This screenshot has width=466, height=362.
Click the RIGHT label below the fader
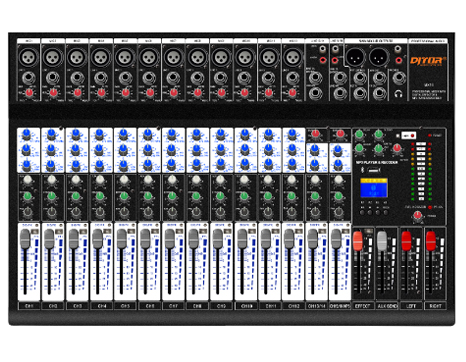tap(435, 306)
